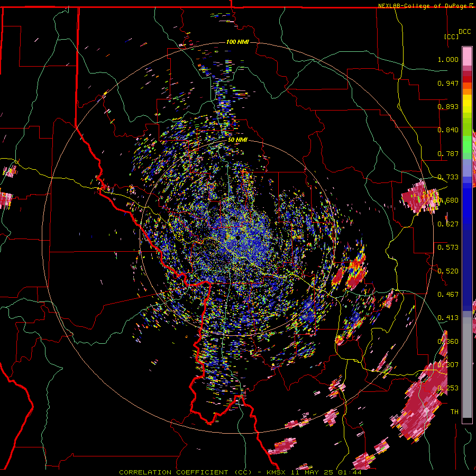The width and height of the screenshot is (476, 476).
Task: Click the 0.573 scale value
Action: click(x=448, y=248)
